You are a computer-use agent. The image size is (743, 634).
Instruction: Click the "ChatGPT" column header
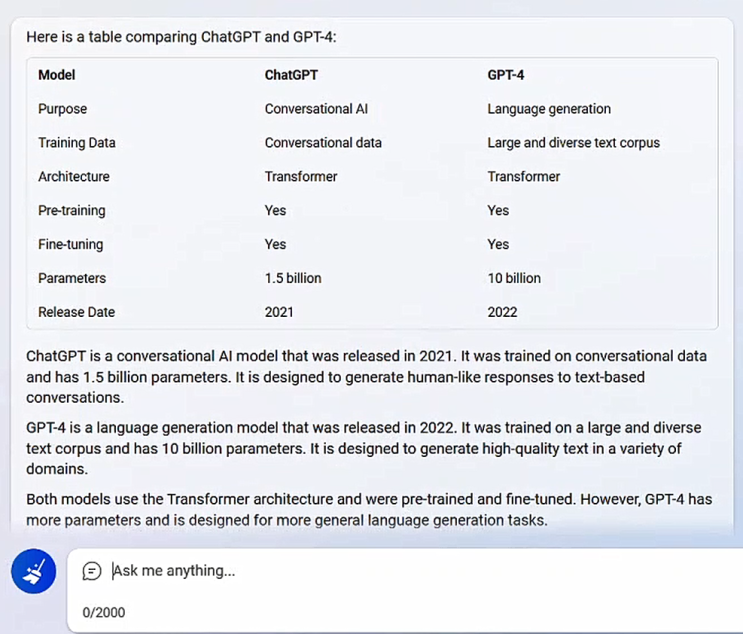pyautogui.click(x=291, y=75)
